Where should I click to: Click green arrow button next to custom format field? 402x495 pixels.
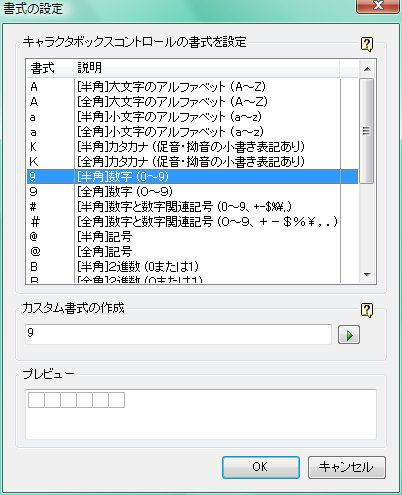(x=349, y=335)
